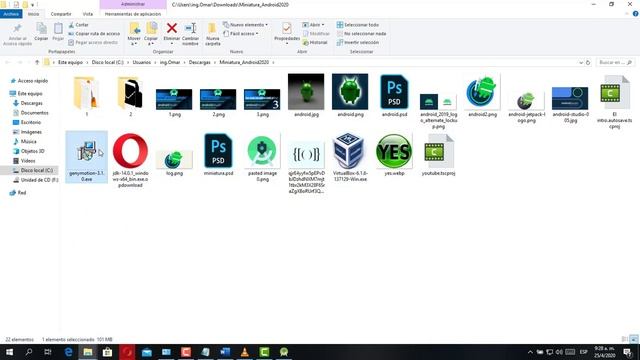Image resolution: width=640 pixels, height=360 pixels.
Task: Switch to large icons view button
Action: tap(634, 339)
